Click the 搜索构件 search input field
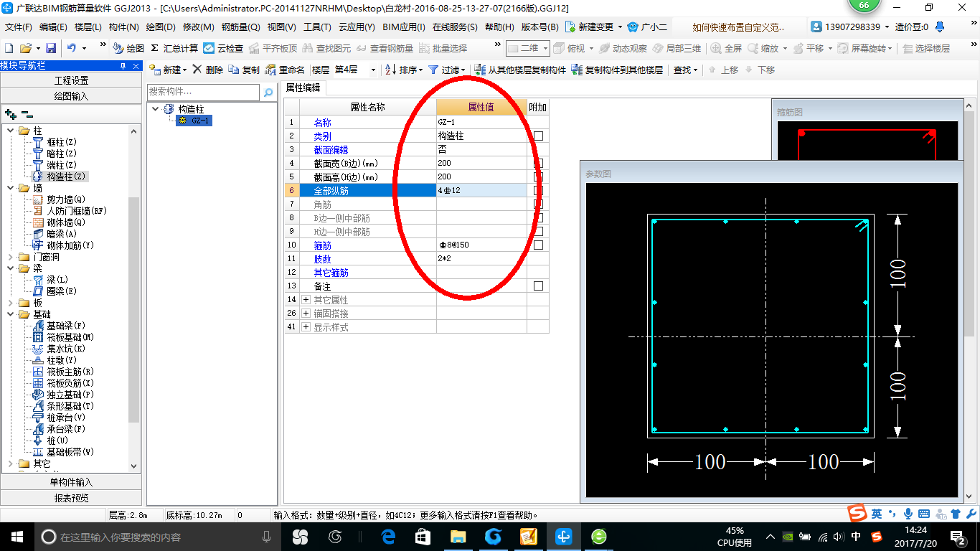Viewport: 980px width, 551px height. point(203,93)
